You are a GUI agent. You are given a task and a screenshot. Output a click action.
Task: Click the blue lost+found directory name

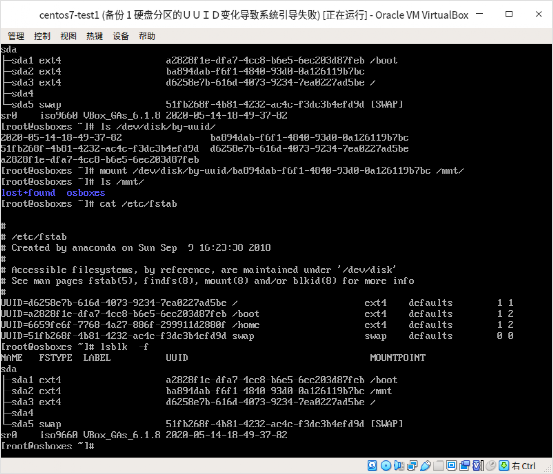point(28,193)
